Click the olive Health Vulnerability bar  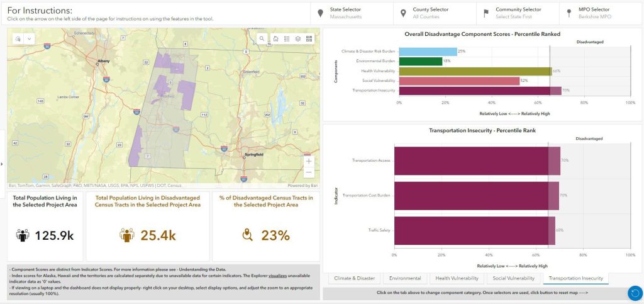pyautogui.click(x=475, y=71)
